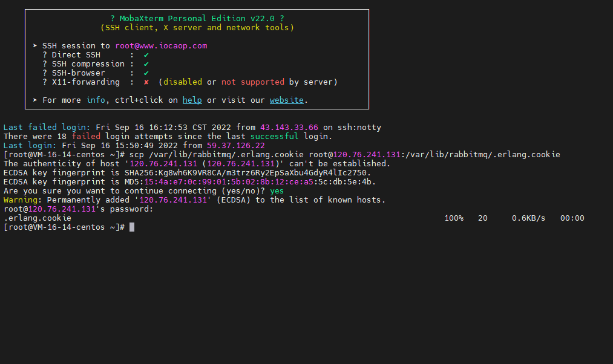Click the failed login IP 43.143.33.66
This screenshot has width=613, height=364.
tap(289, 128)
